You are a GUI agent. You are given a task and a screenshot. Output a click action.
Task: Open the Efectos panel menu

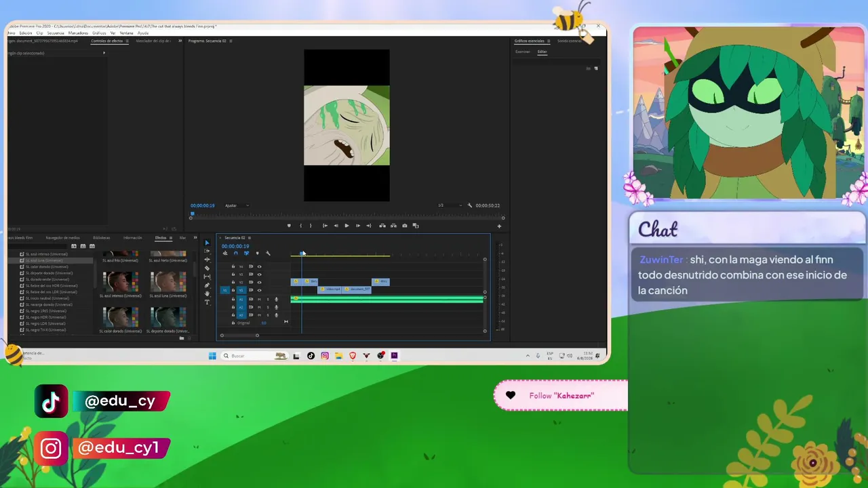tap(170, 238)
